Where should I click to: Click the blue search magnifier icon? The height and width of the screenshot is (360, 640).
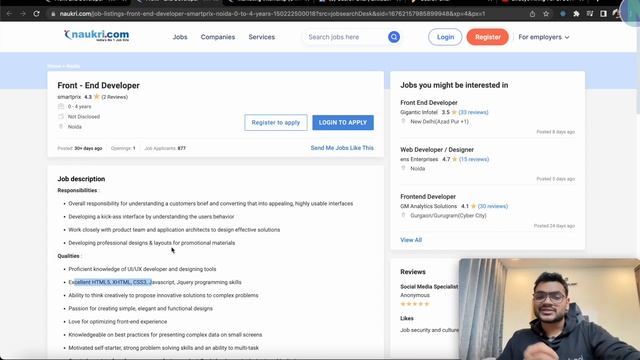pyautogui.click(x=394, y=37)
